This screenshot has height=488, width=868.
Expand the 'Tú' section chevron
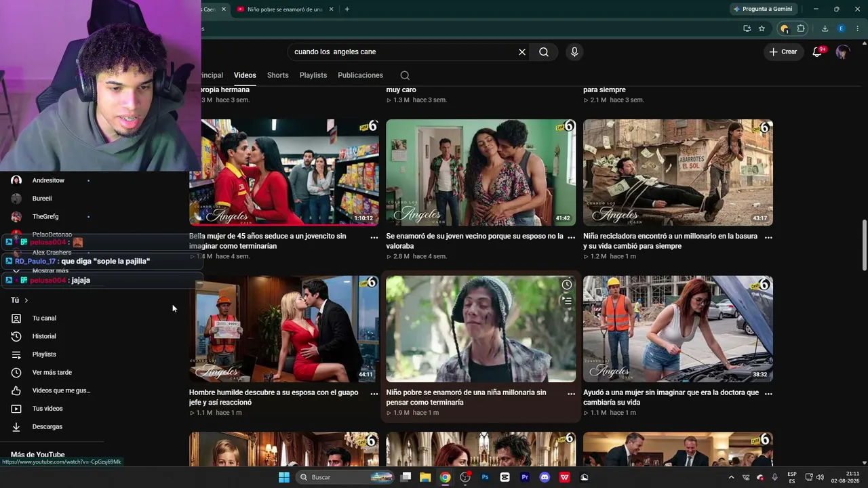click(x=26, y=300)
